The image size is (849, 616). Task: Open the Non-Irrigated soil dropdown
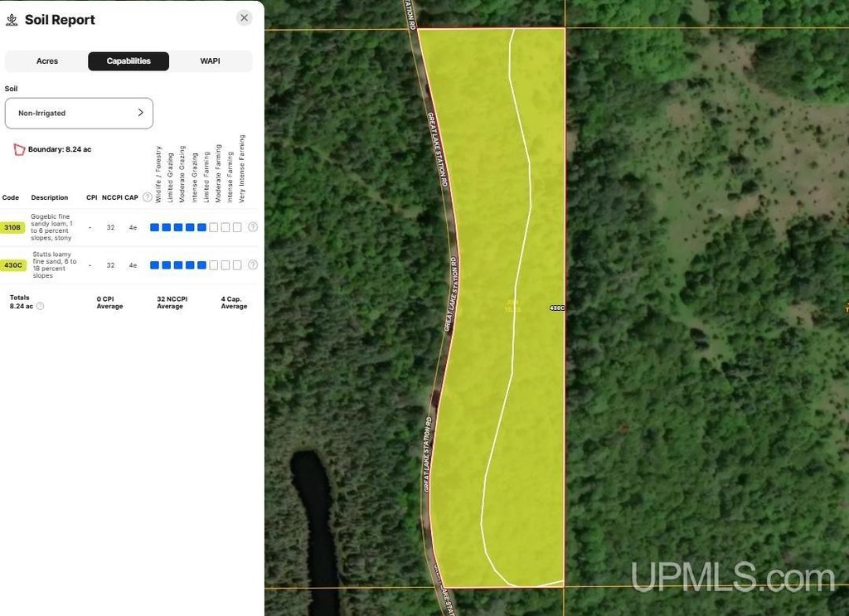tap(79, 113)
